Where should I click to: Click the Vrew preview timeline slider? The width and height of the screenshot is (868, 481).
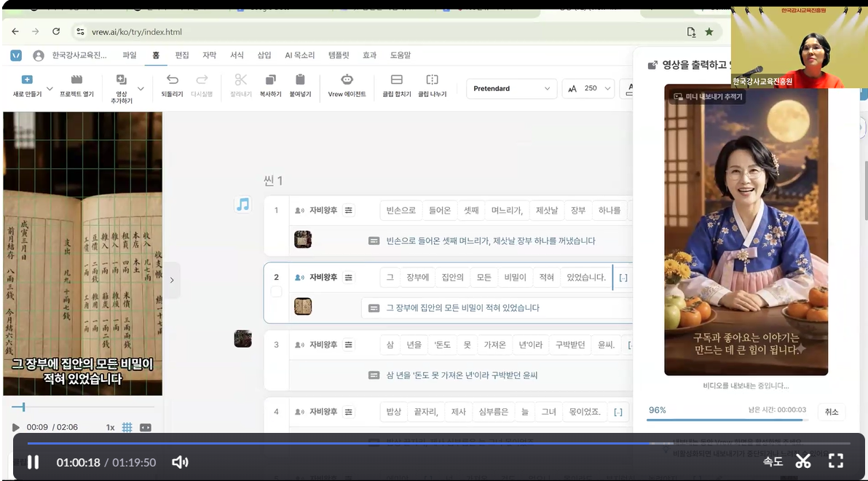pos(82,407)
